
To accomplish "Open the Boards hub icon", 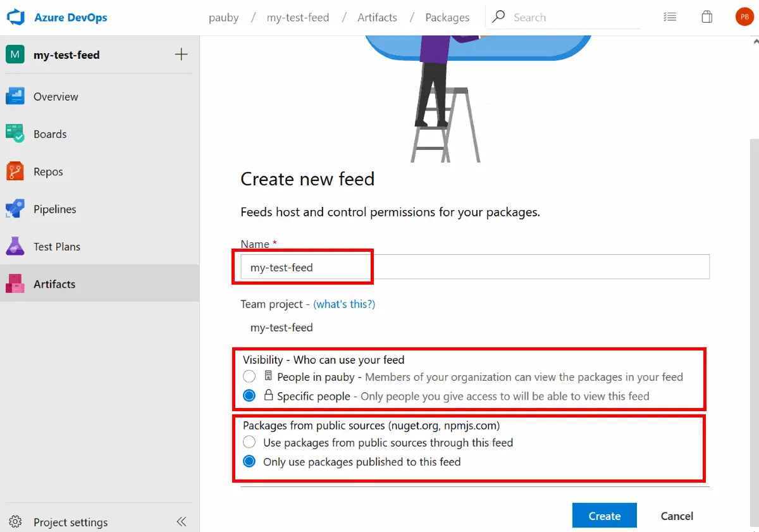I will click(x=15, y=133).
